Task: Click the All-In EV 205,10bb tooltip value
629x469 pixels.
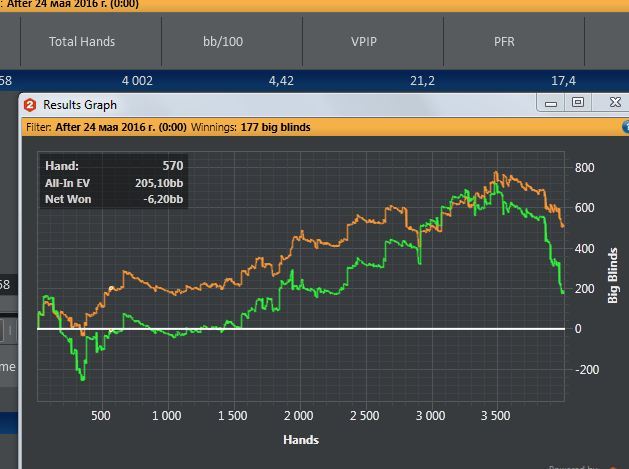Action: [x=159, y=183]
